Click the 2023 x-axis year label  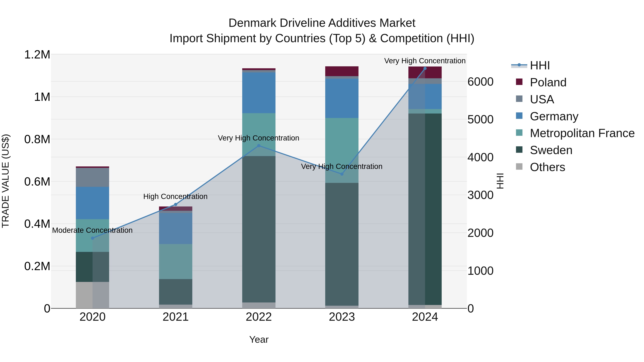(x=342, y=317)
